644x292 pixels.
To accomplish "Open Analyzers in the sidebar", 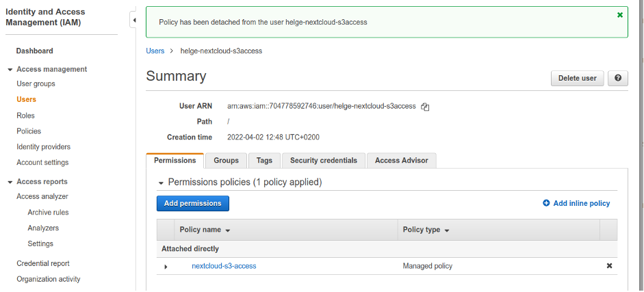I will click(x=43, y=228).
